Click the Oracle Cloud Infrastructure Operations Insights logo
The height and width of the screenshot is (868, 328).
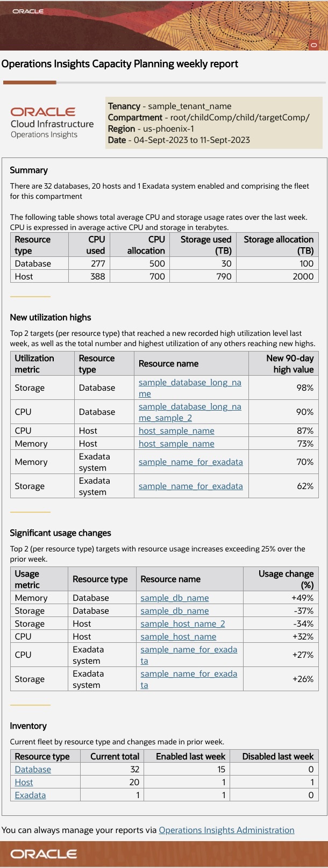(52, 123)
